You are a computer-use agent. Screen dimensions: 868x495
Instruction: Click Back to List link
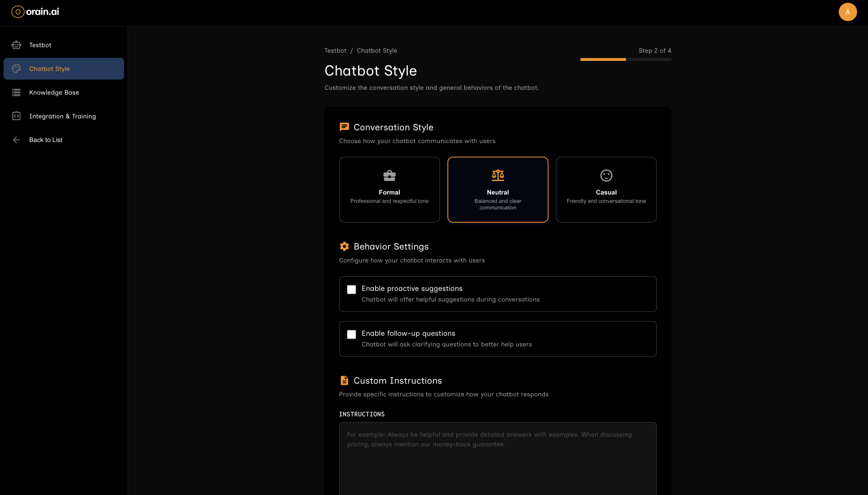pyautogui.click(x=45, y=140)
